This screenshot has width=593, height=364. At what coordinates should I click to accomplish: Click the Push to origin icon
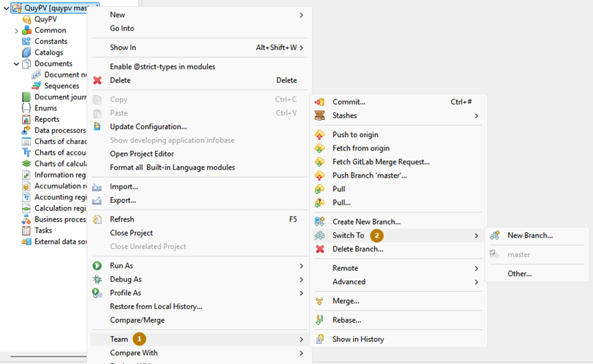(x=319, y=135)
